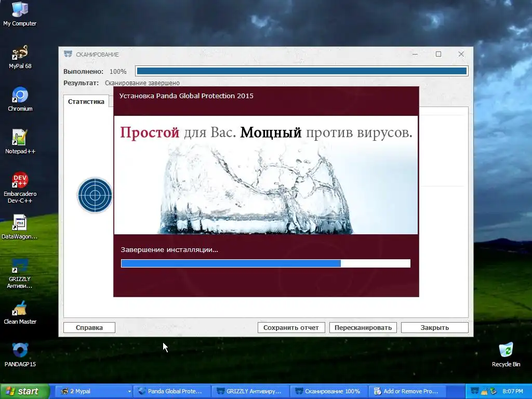Click Сохранить отчет button
The width and height of the screenshot is (532, 399).
pyautogui.click(x=291, y=327)
